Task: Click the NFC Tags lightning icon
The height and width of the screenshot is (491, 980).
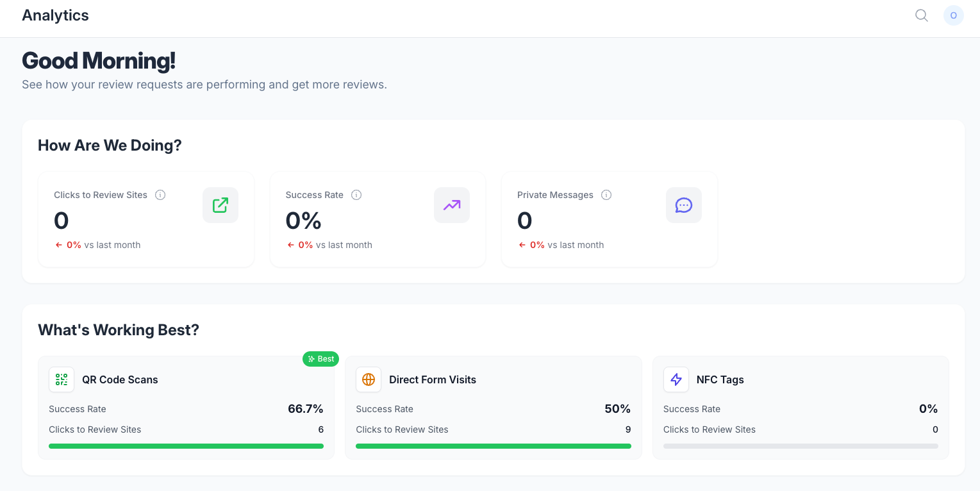Action: [x=676, y=379]
